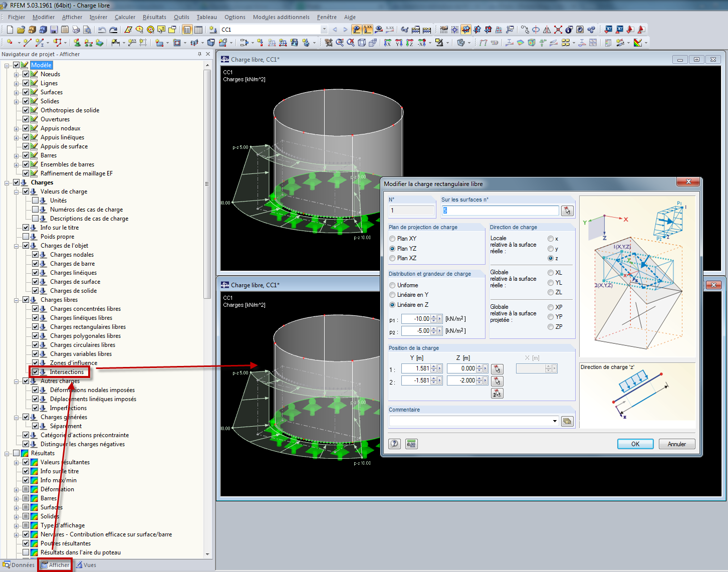This screenshot has width=728, height=572.
Task: Choose the Uniforme distribution option
Action: (392, 285)
